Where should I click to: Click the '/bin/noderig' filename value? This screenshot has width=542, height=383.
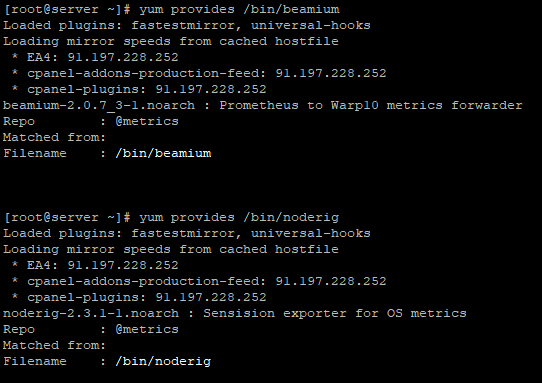pos(163,362)
